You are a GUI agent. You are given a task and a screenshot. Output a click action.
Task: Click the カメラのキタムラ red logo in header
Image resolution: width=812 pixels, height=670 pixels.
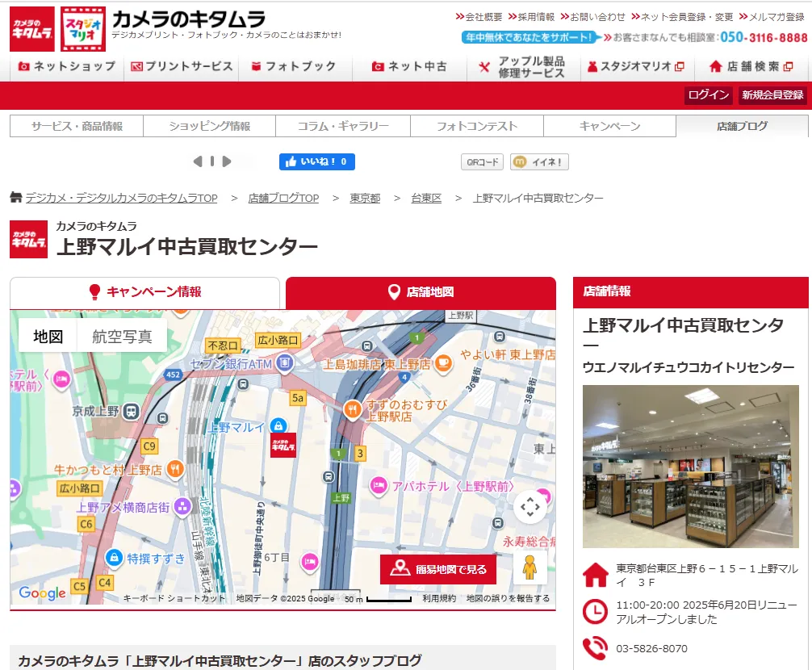(x=32, y=29)
